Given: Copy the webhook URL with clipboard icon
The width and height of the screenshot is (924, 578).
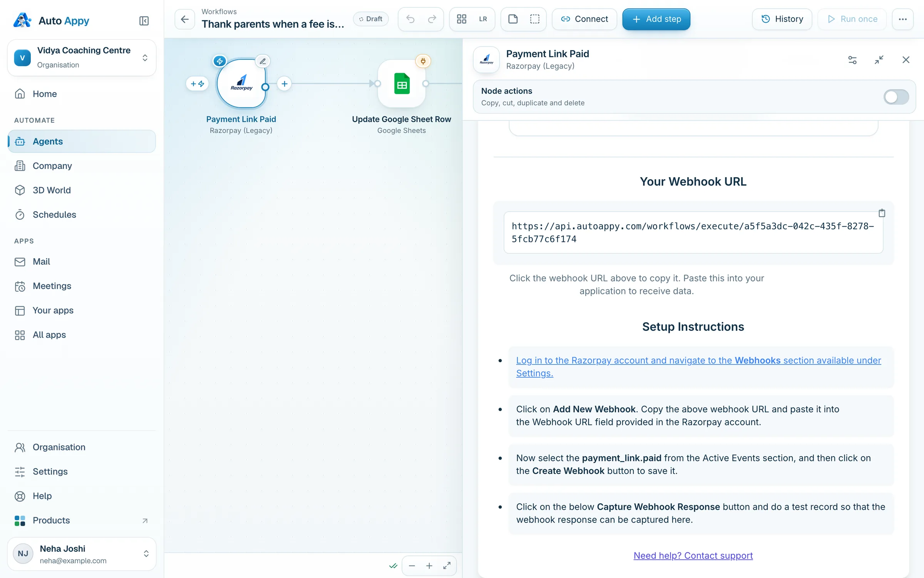Looking at the screenshot, I should pyautogui.click(x=882, y=213).
